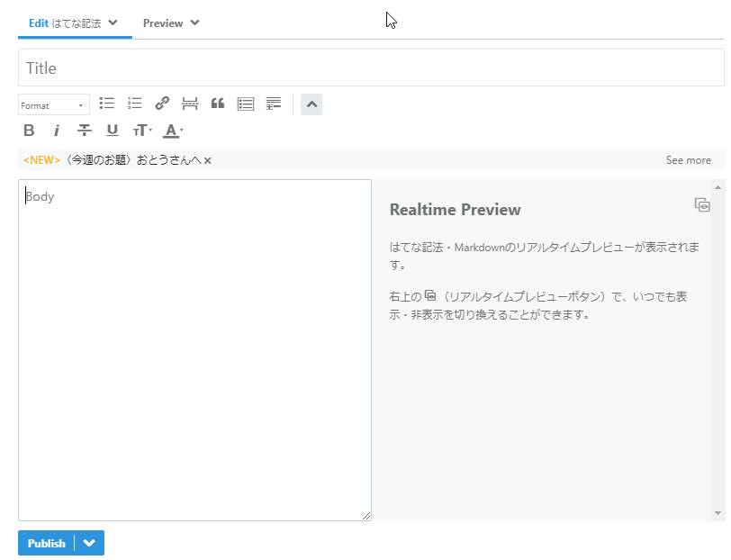Insert a hyperlink
The height and width of the screenshot is (560, 731).
[x=162, y=104]
